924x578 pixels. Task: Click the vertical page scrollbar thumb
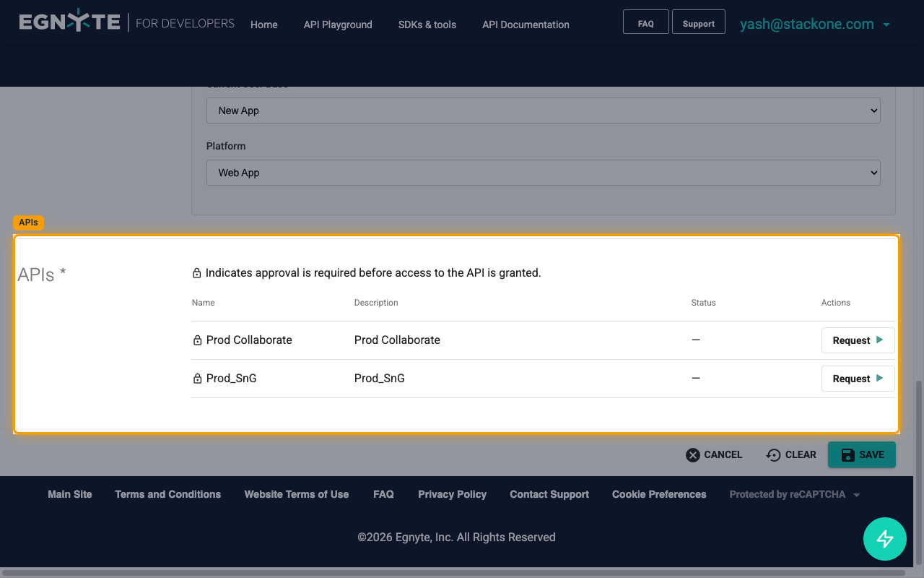[x=919, y=474]
